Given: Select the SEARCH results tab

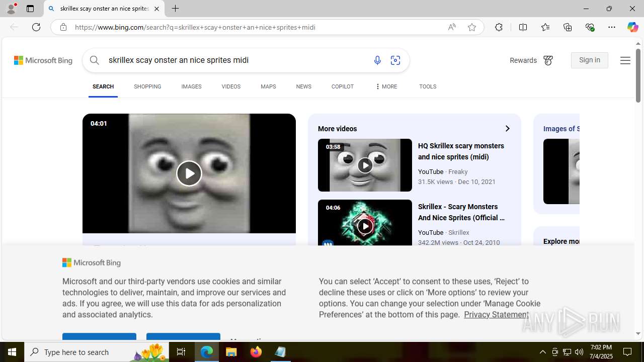Looking at the screenshot, I should coord(103,87).
